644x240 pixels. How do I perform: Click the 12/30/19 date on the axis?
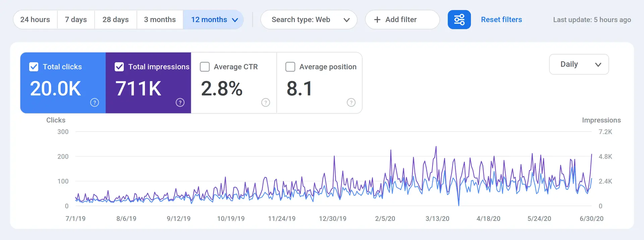pos(333,219)
